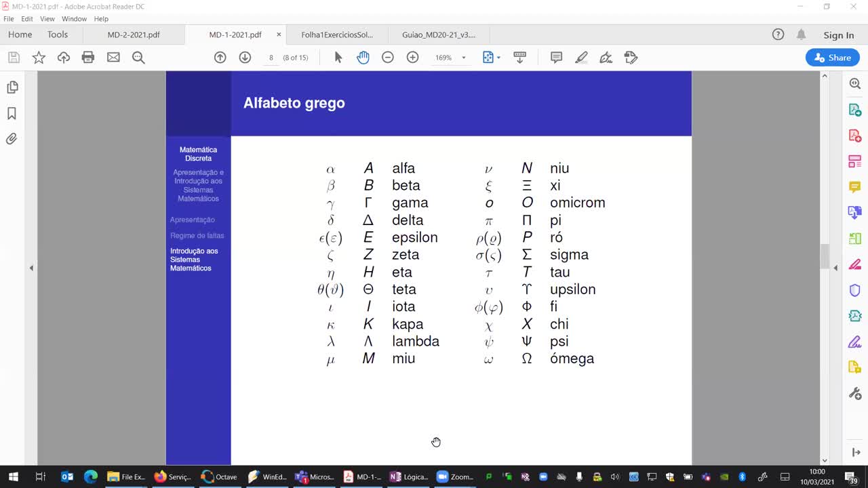Activate the selection arrow tool
The width and height of the screenshot is (868, 488).
tap(338, 58)
